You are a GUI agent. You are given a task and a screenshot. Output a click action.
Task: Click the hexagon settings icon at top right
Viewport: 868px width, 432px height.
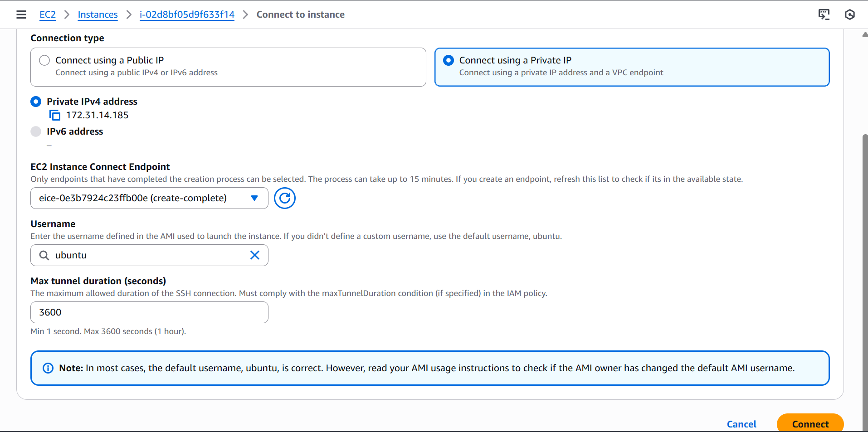tap(849, 15)
